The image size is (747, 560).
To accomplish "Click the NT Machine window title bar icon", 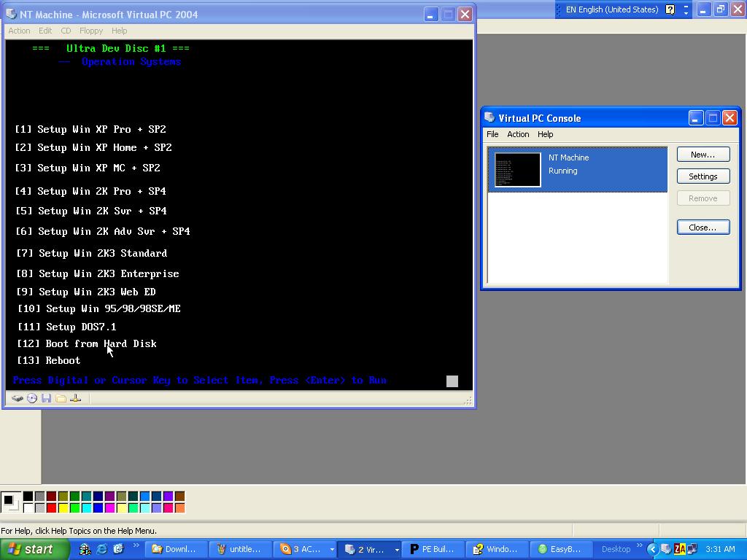I will click(x=11, y=14).
